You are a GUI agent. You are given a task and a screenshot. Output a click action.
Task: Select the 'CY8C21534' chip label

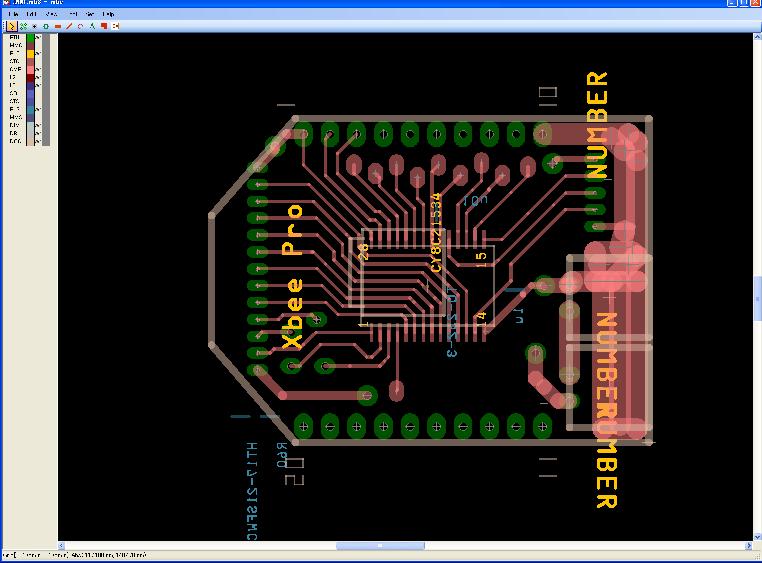click(x=436, y=233)
